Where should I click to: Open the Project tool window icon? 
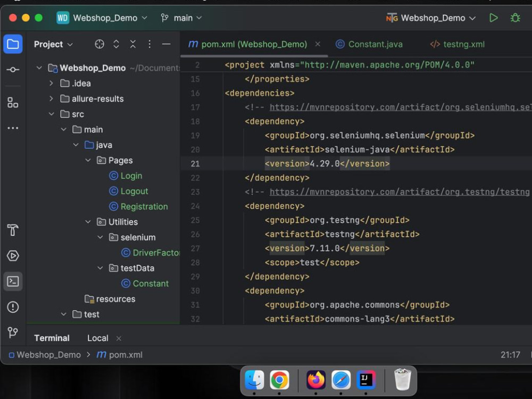click(13, 44)
